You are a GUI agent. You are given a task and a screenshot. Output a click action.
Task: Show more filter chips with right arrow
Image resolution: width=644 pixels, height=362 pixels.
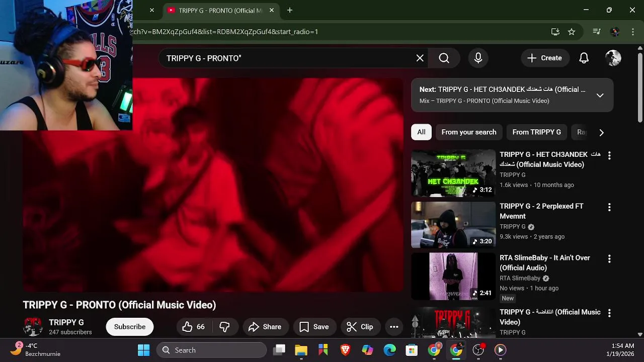[x=601, y=132]
